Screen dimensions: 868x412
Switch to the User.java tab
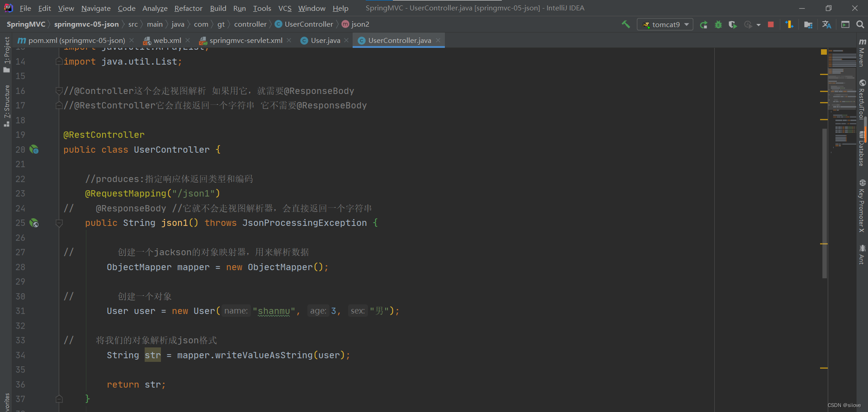(325, 40)
